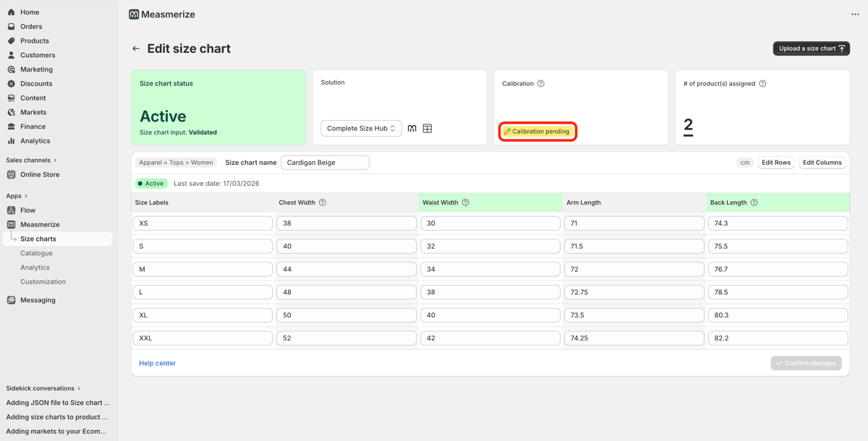Open the Complete Size Hub dropdown
The width and height of the screenshot is (868, 441).
pyautogui.click(x=361, y=129)
